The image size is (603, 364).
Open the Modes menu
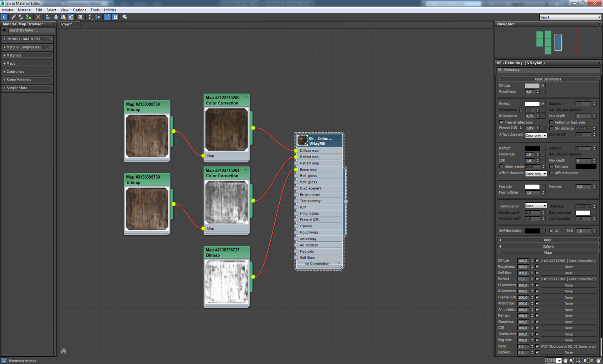pos(8,10)
